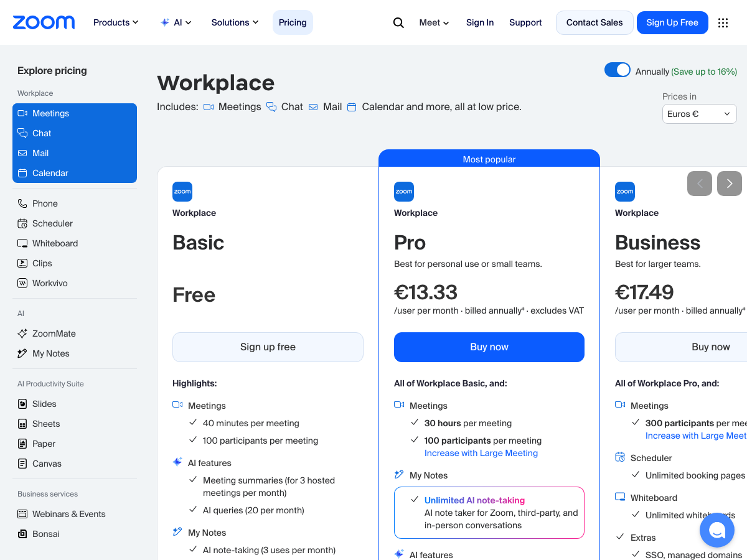747x560 pixels.
Task: Click the Sheets icon in the sidebar
Action: 22,424
